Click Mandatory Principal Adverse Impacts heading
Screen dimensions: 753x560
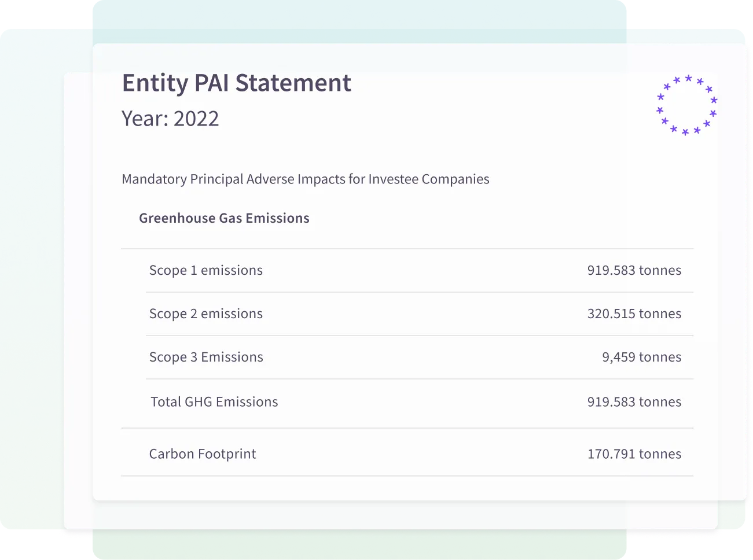305,179
